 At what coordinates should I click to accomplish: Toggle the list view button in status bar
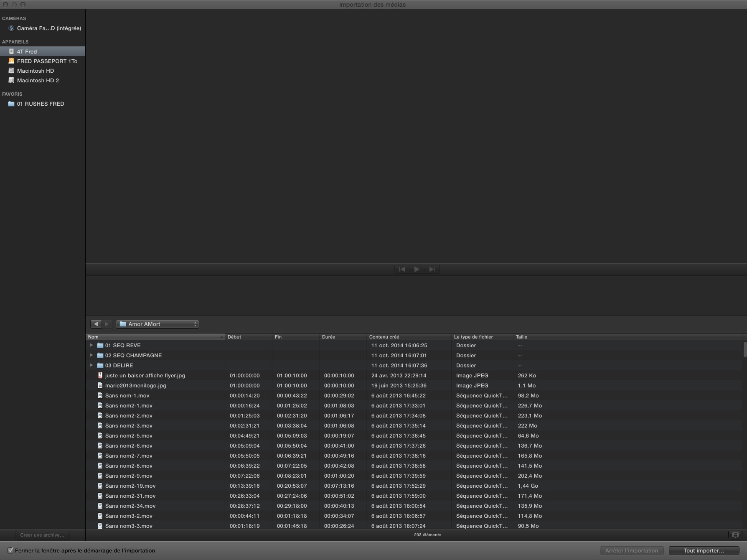(735, 535)
